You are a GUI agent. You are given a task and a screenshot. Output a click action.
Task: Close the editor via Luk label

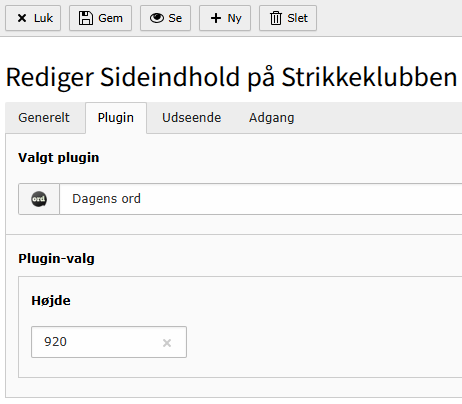(x=43, y=18)
